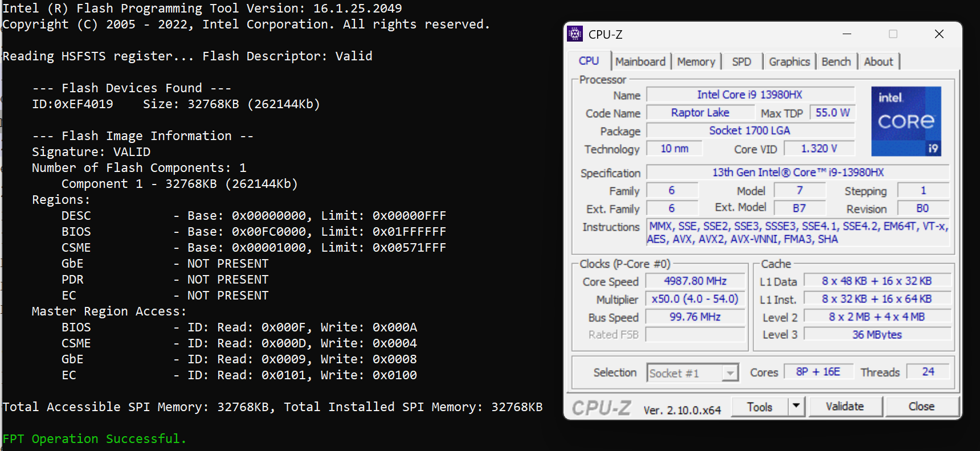The height and width of the screenshot is (451, 980).
Task: Click the Max TDP value 55.0 W
Action: coord(832,113)
